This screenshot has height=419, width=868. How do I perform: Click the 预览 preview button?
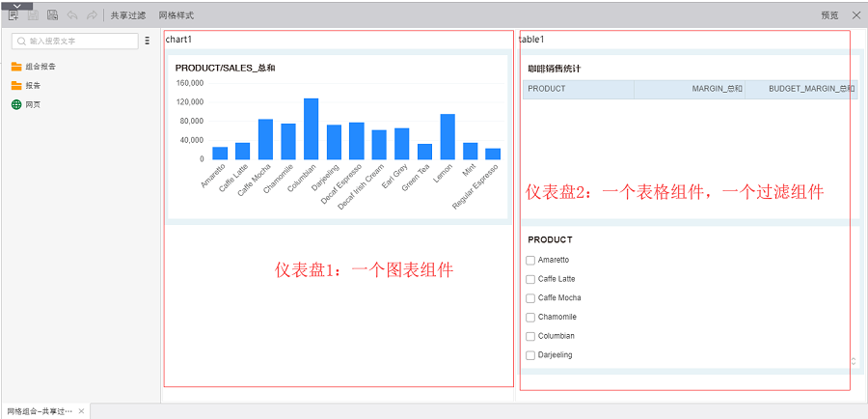click(829, 15)
